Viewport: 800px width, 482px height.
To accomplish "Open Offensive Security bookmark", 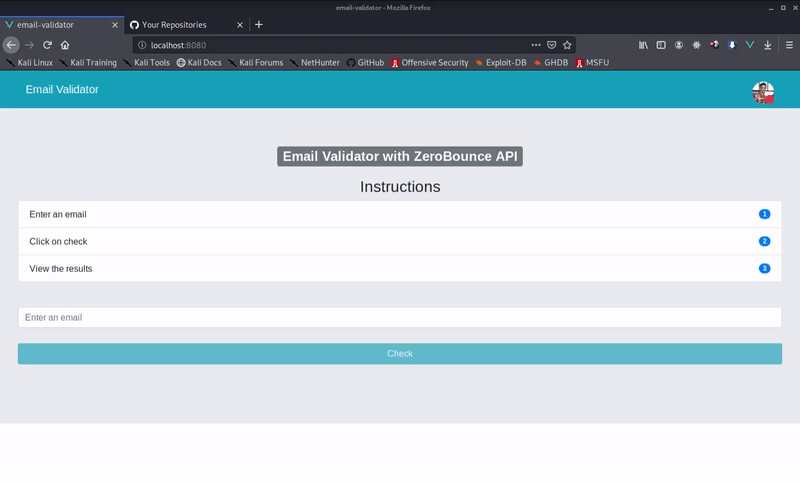I will click(430, 63).
